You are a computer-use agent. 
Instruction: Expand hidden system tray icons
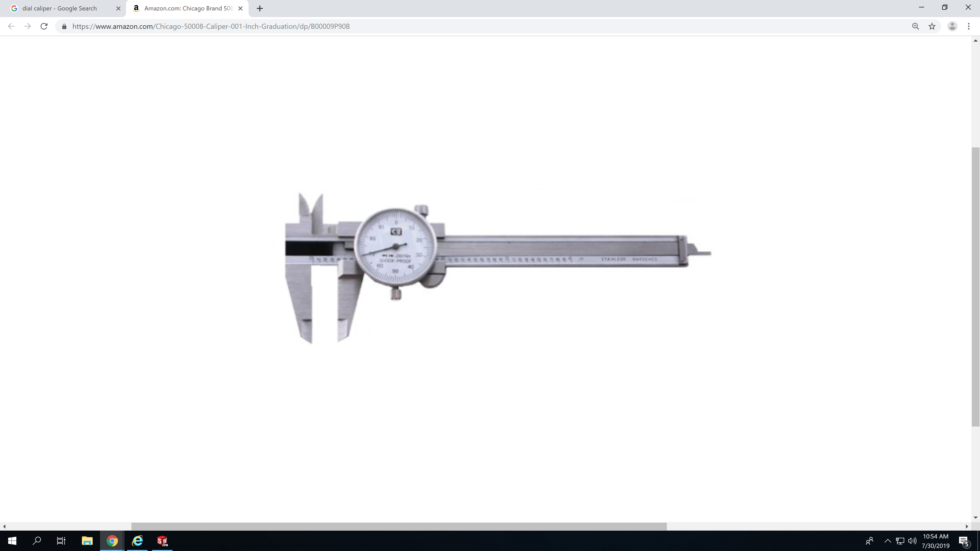coord(888,541)
